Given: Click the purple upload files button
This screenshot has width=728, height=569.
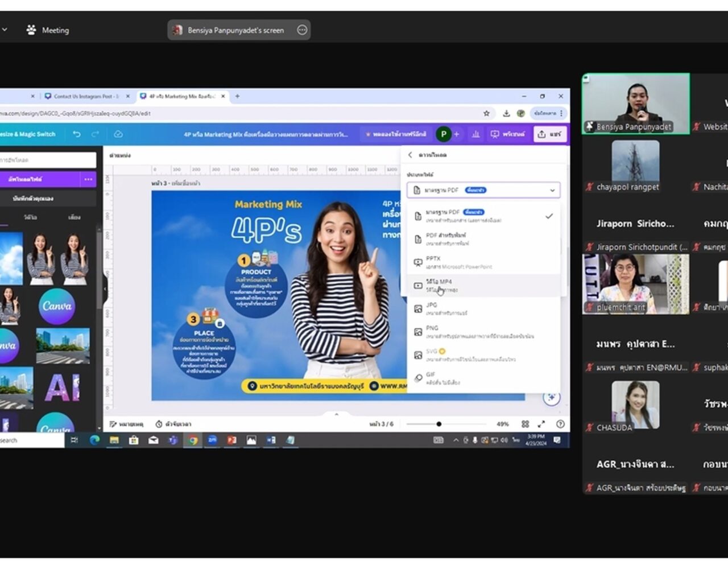Looking at the screenshot, I should point(40,179).
